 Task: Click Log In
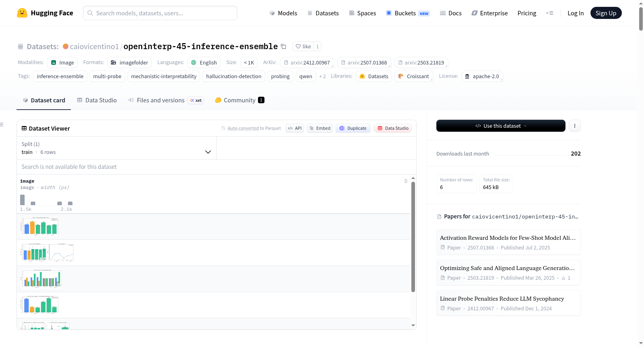(576, 13)
